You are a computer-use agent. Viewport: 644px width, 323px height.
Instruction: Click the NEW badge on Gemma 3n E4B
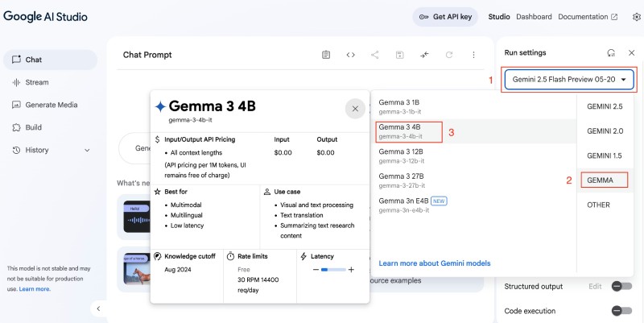click(439, 201)
